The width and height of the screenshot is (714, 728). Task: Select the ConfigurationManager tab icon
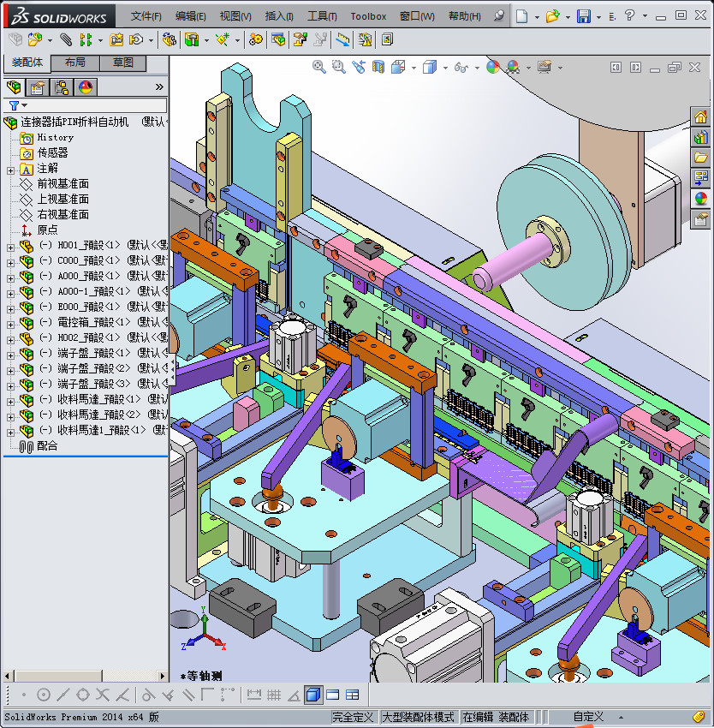click(62, 87)
